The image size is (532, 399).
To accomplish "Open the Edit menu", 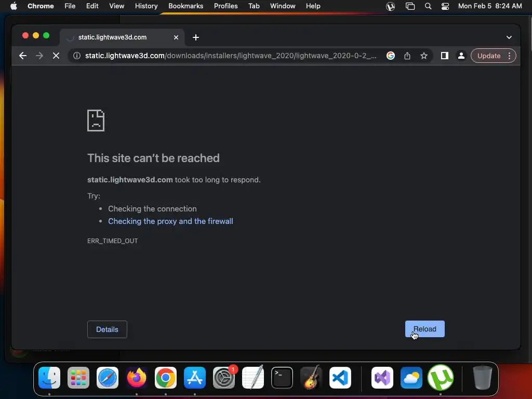I will pyautogui.click(x=92, y=6).
